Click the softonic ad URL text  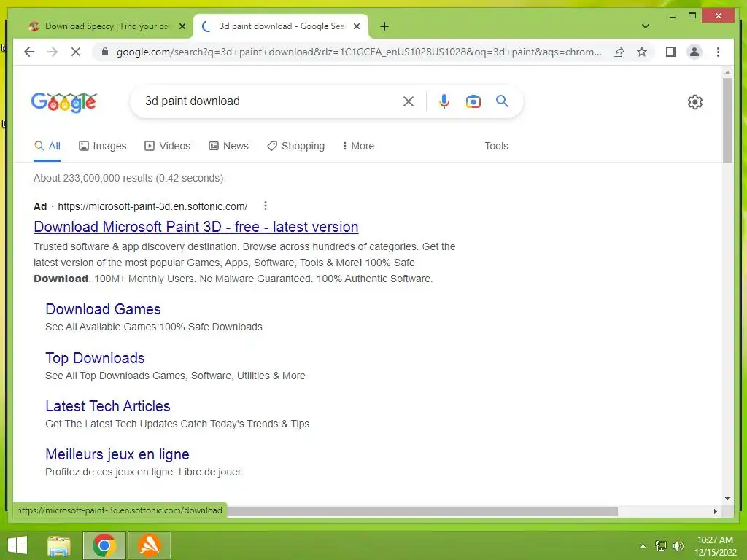(152, 206)
